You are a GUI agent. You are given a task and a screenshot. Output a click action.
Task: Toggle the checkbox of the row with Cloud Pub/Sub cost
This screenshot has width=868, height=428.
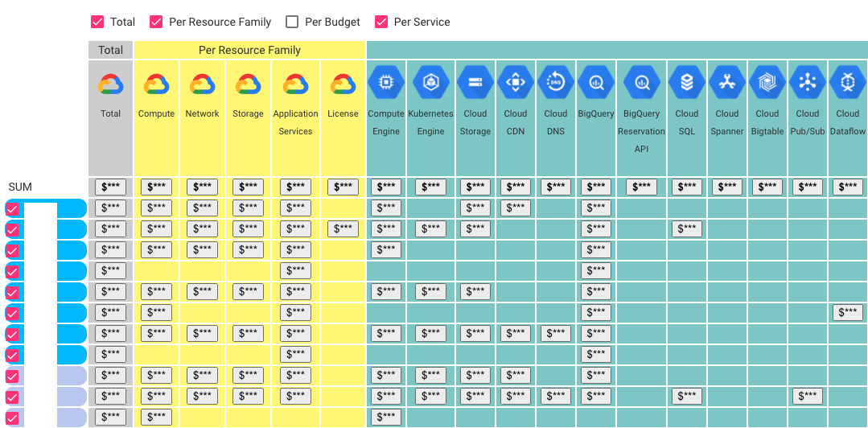pos(12,397)
